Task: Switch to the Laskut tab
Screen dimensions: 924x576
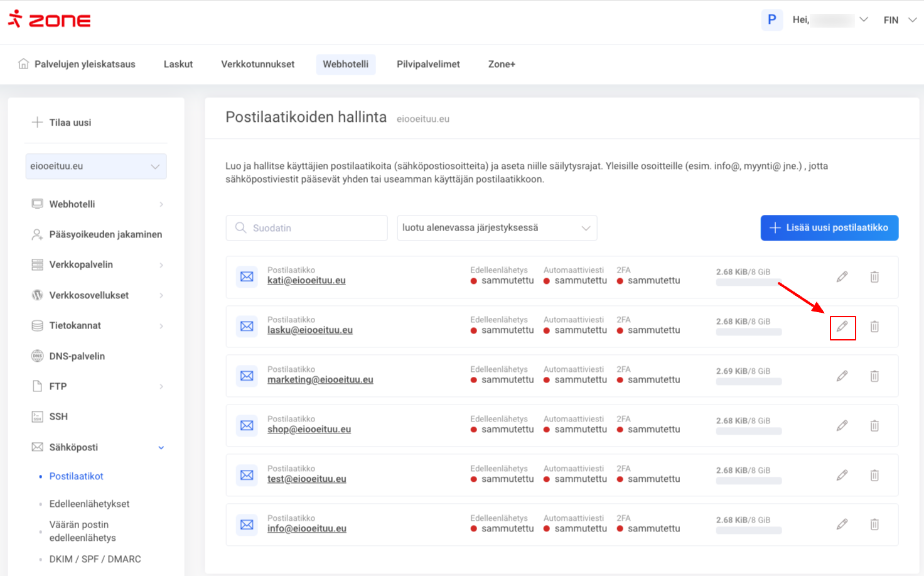Action: point(178,64)
